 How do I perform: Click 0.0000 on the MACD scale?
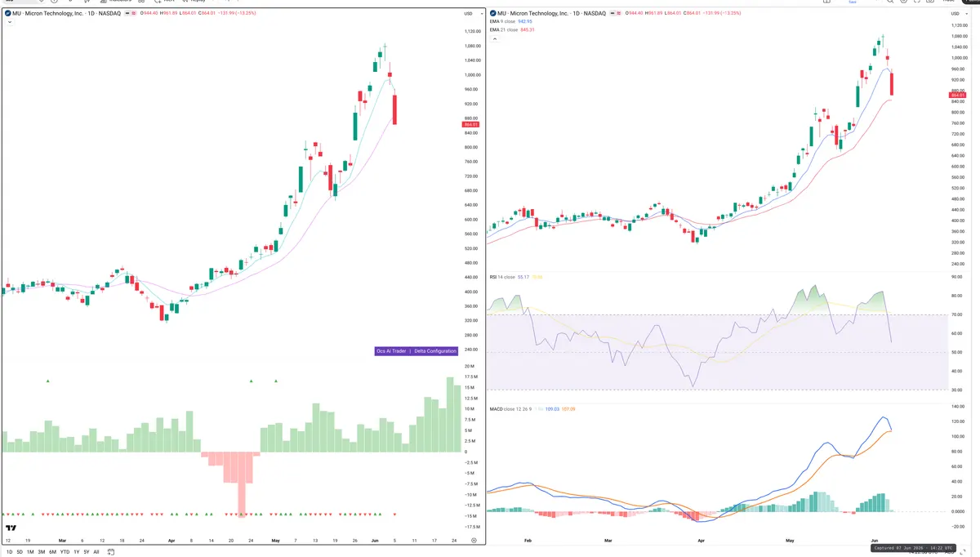[x=957, y=511]
